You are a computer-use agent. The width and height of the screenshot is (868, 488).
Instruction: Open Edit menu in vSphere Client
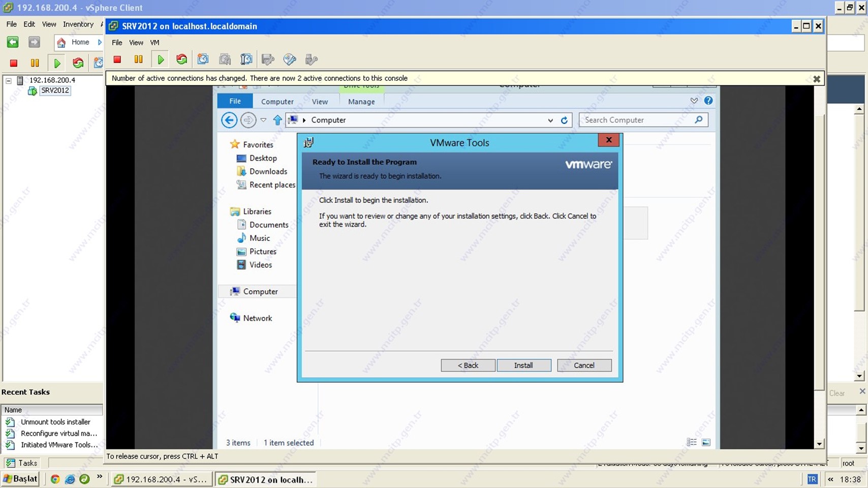[x=29, y=24]
